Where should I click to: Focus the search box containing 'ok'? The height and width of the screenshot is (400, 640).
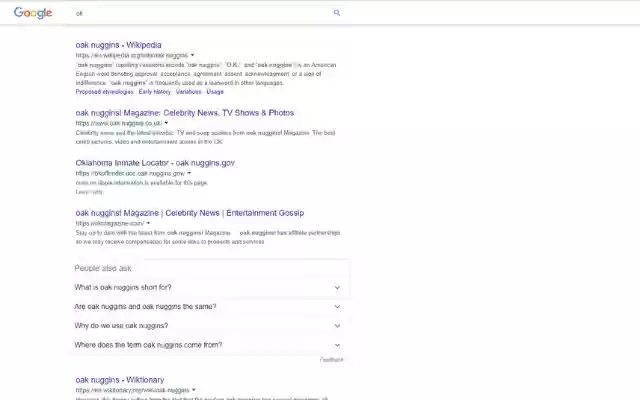[x=202, y=13]
